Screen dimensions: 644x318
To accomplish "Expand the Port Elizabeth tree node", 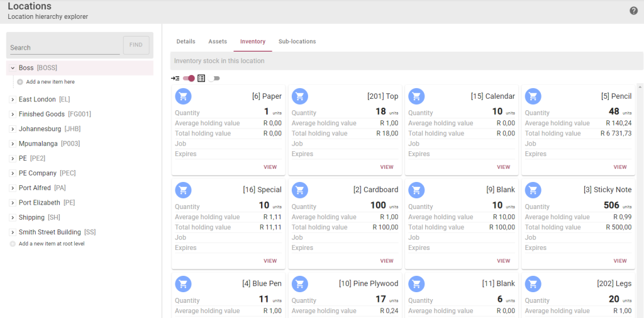I will tap(13, 203).
